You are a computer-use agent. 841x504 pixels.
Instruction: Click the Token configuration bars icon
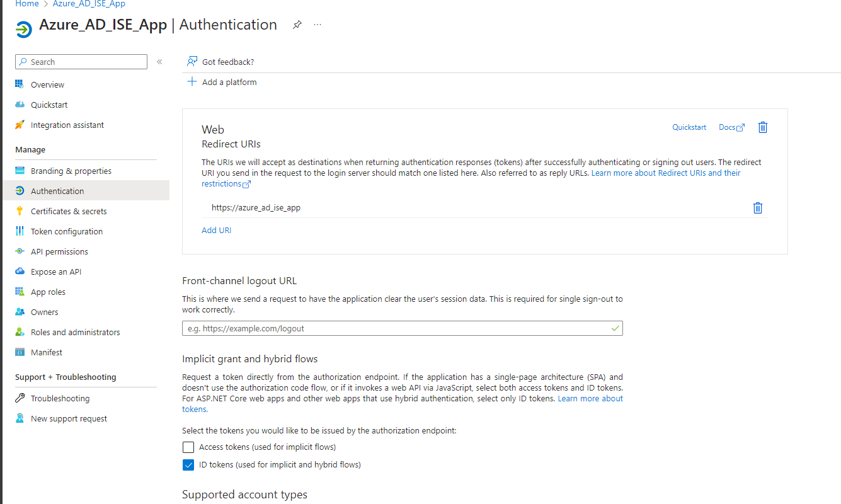click(20, 231)
